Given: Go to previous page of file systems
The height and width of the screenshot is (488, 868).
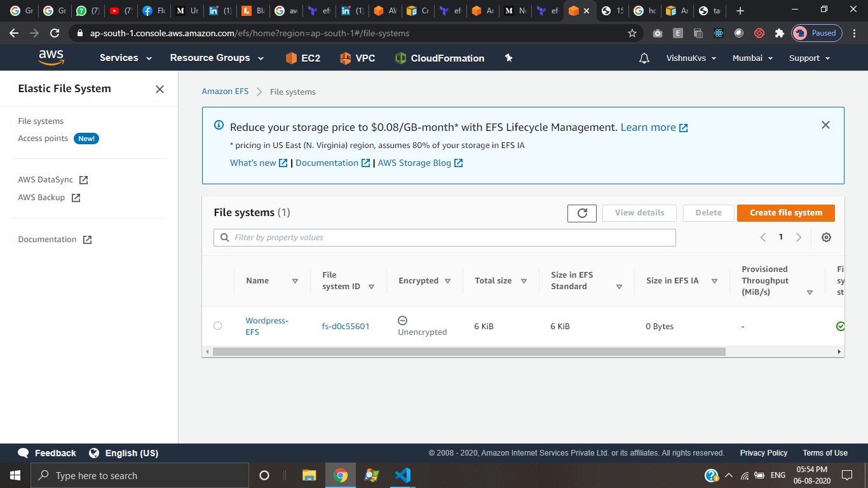Looking at the screenshot, I should tap(763, 237).
